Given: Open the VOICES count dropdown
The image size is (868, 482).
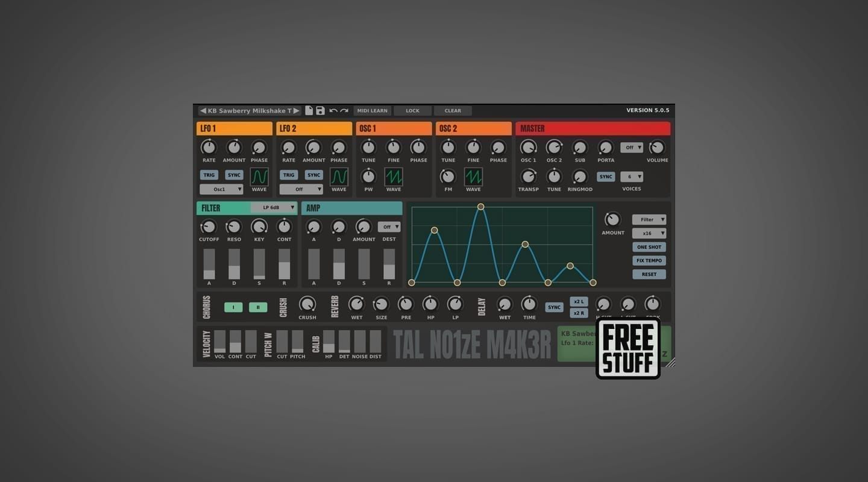Looking at the screenshot, I should pyautogui.click(x=632, y=177).
